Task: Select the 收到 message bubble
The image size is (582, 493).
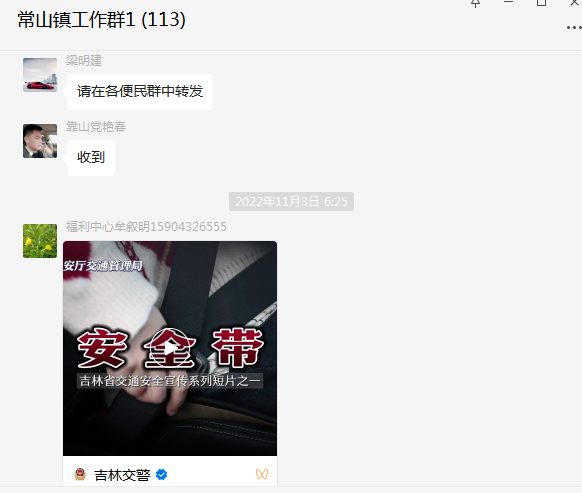Action: tap(91, 157)
